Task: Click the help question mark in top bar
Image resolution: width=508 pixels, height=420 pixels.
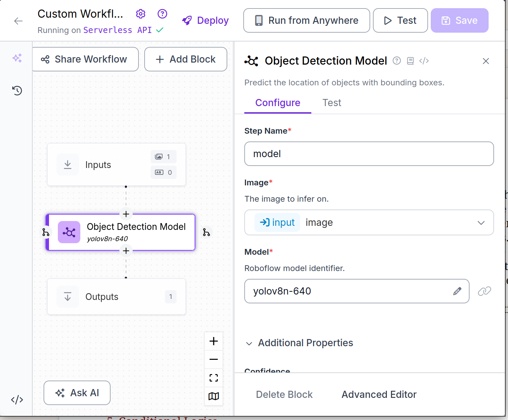Action: (162, 14)
